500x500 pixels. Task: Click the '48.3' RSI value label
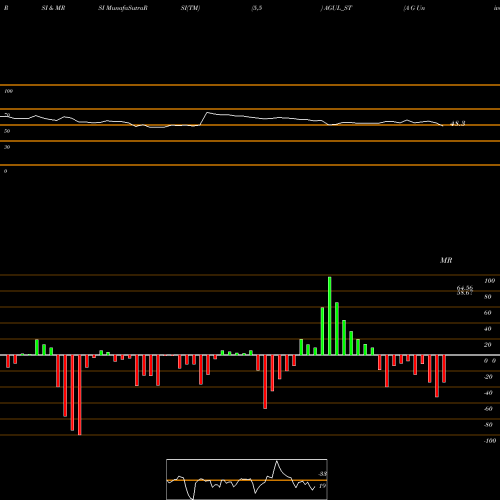click(458, 124)
